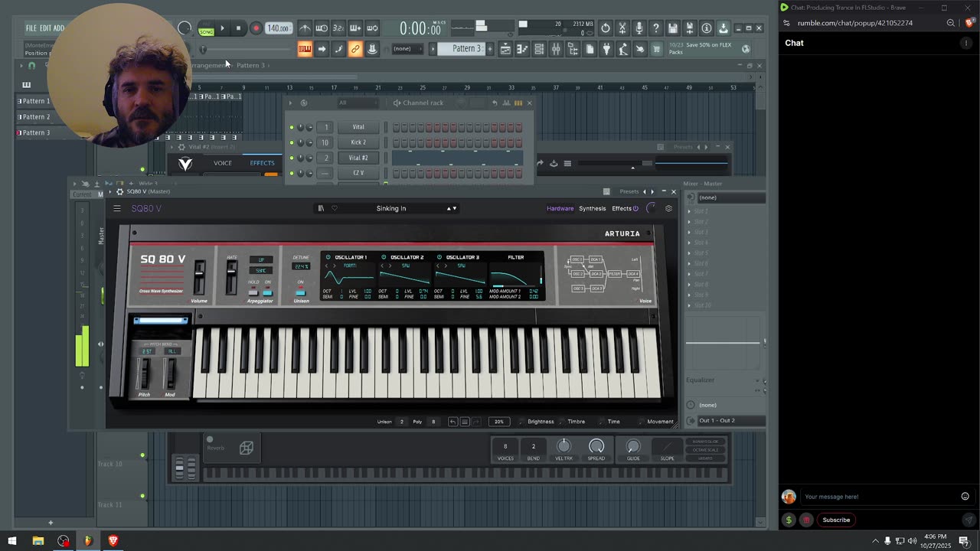Toggle the Oscillator 1 power button

pyautogui.click(x=328, y=257)
